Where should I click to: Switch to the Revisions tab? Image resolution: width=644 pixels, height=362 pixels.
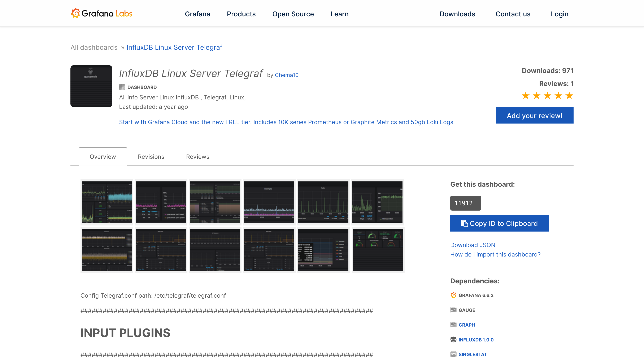[x=151, y=157]
